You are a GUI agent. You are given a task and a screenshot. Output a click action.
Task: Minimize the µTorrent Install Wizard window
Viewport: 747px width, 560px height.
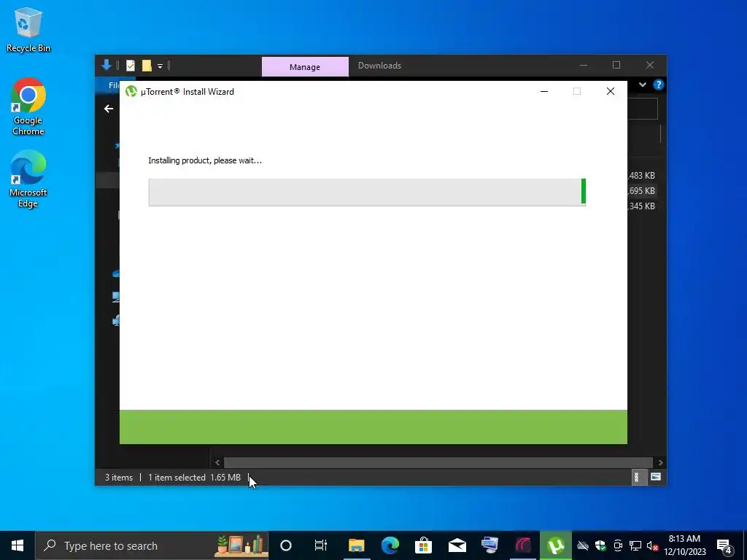coord(544,91)
